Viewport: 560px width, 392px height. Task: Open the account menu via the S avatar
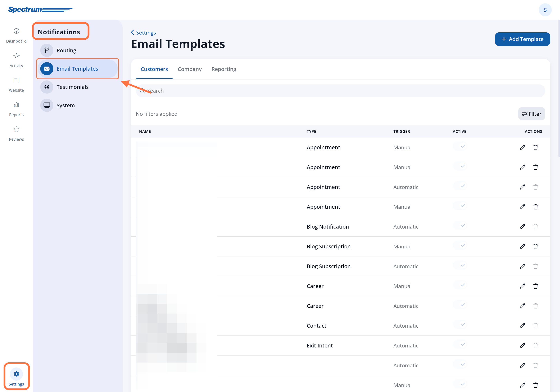[x=545, y=10]
